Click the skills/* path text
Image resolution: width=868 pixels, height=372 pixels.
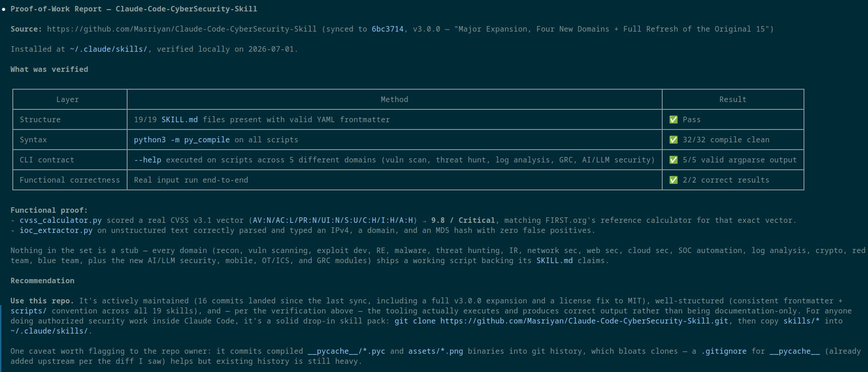pyautogui.click(x=801, y=321)
